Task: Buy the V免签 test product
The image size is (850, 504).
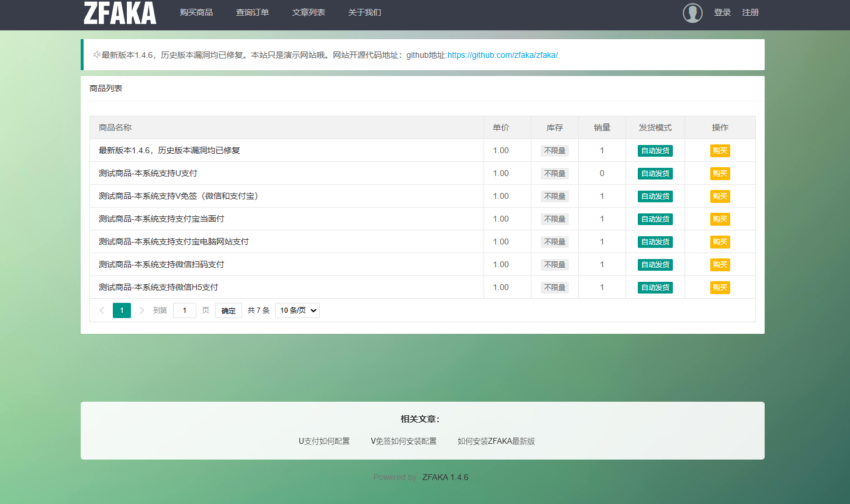Action: [720, 196]
